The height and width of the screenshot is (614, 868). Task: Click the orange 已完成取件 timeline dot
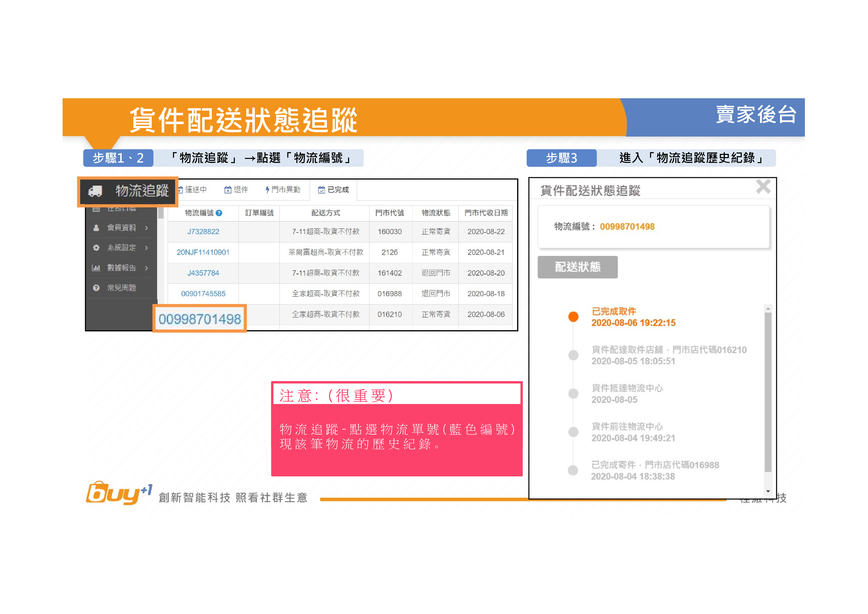pos(574,317)
